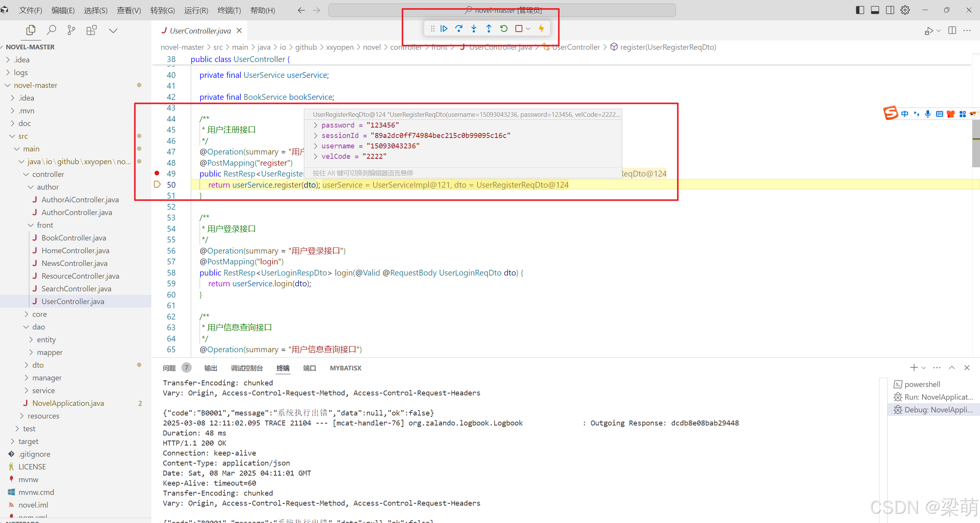This screenshot has width=980, height=523.
Task: Toggle the bottom panel layout icon
Action: pyautogui.click(x=875, y=10)
